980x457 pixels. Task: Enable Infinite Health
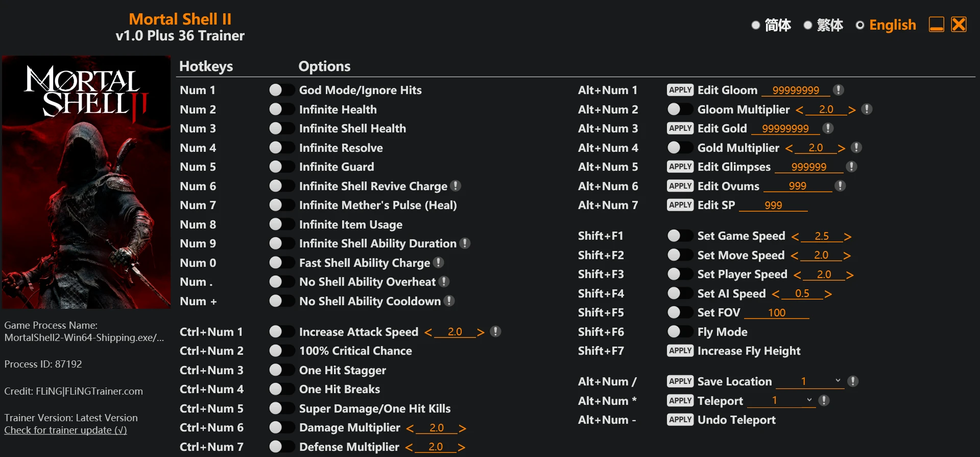[281, 109]
